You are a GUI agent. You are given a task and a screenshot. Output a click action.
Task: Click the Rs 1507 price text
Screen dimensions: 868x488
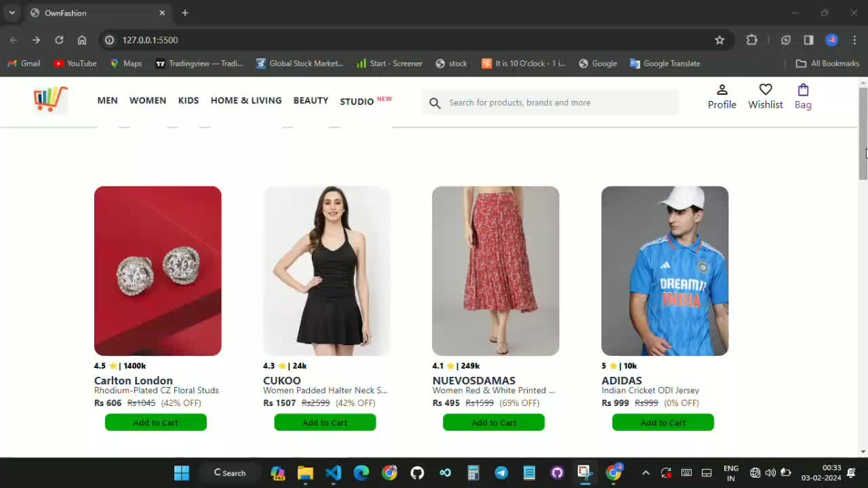coord(279,403)
